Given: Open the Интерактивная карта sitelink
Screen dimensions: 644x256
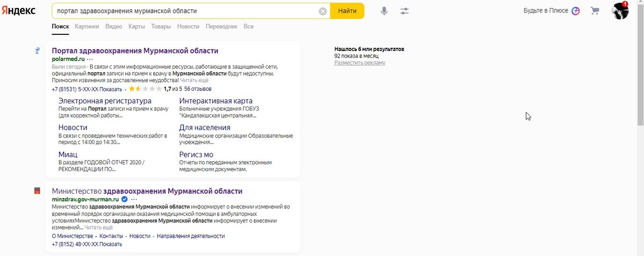Looking at the screenshot, I should point(216,101).
